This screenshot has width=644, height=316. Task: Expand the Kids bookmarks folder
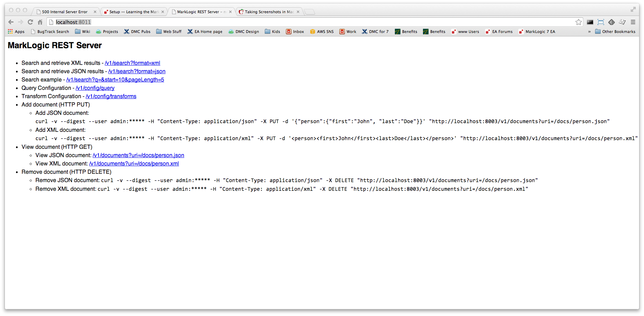(272, 32)
